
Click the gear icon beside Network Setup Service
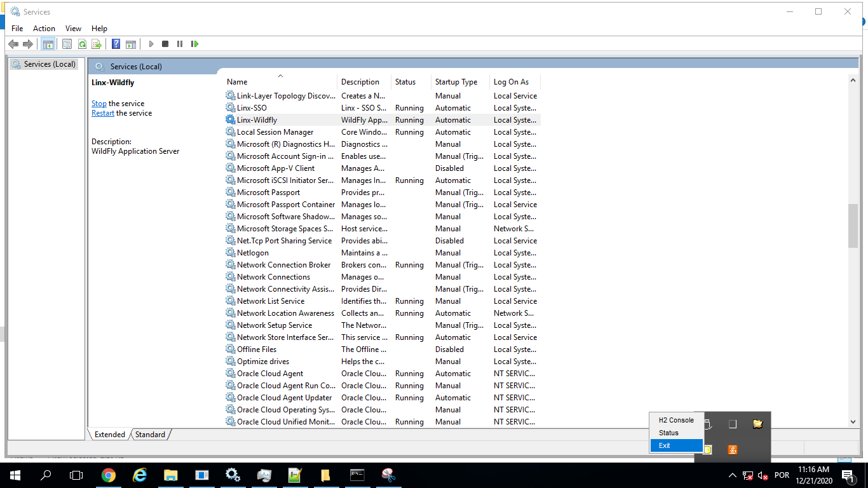[231, 325]
